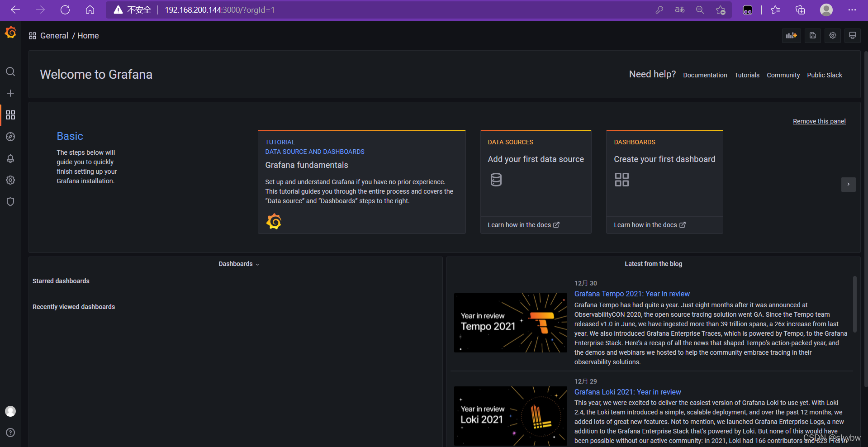Click Create your first dashboard
The image size is (868, 447).
[x=664, y=159]
